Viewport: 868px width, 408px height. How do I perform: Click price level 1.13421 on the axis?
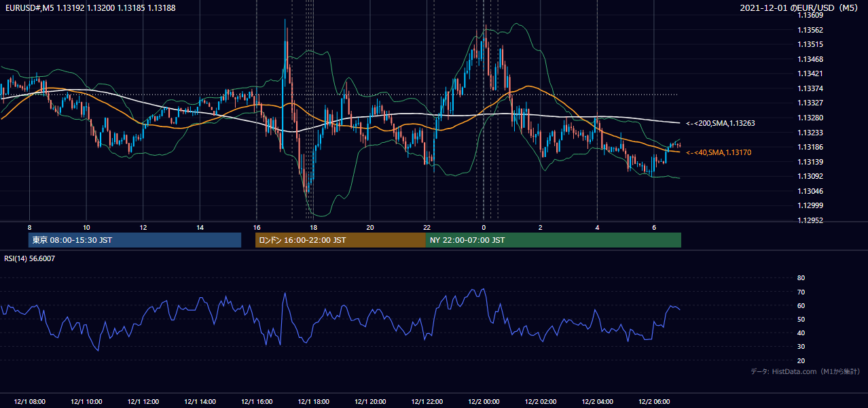[810, 73]
